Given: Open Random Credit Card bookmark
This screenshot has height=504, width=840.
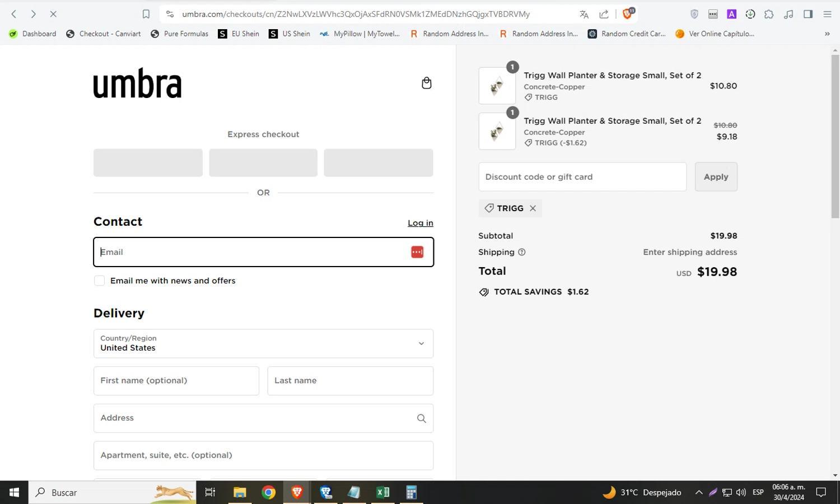Looking at the screenshot, I should pyautogui.click(x=627, y=34).
